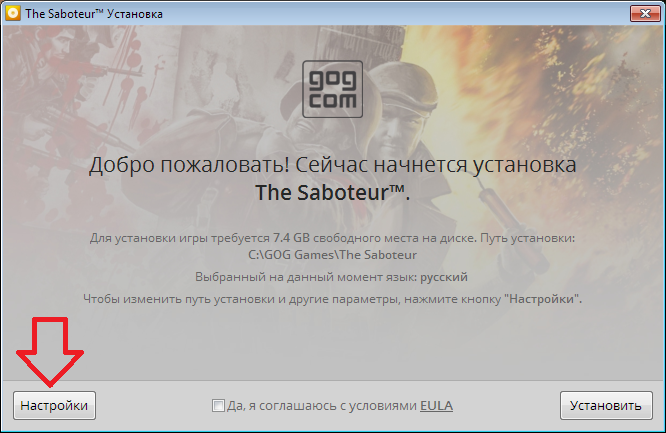Click the GOG.com logo
The image size is (666, 433).
[x=333, y=89]
